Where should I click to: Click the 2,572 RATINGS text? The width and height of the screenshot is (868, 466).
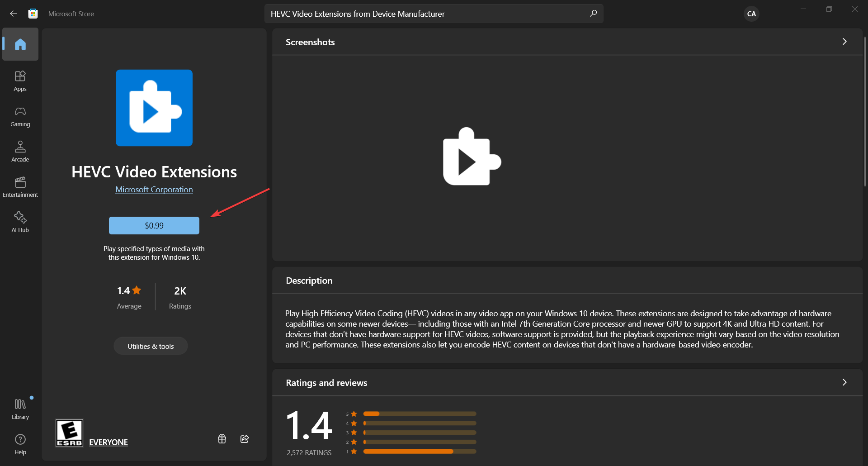(x=309, y=452)
